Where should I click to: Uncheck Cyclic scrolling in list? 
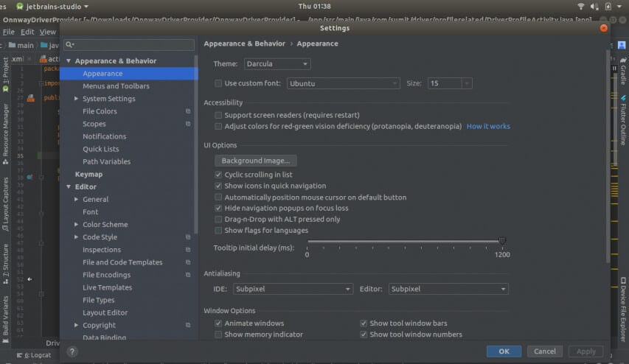pyautogui.click(x=218, y=175)
